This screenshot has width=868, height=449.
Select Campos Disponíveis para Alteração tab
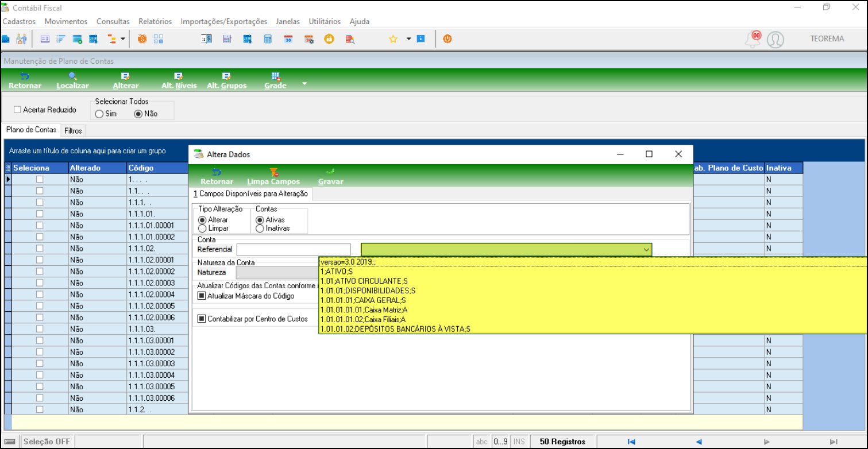point(250,193)
